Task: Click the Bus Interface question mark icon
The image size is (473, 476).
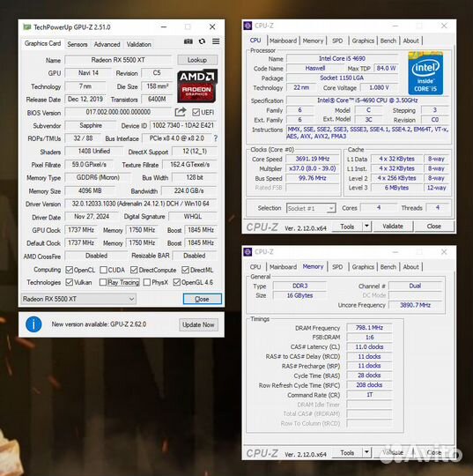Action: coord(216,138)
